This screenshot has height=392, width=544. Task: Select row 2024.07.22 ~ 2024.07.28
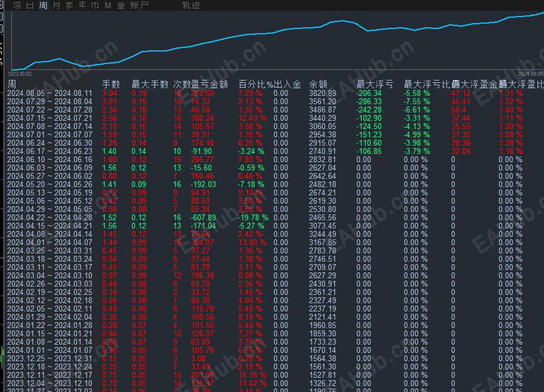pyautogui.click(x=272, y=110)
